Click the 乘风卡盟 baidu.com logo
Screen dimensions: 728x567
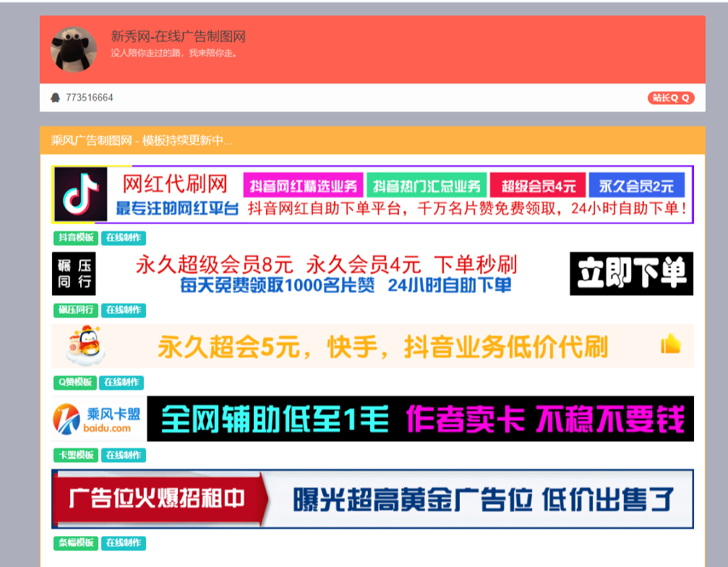pos(97,419)
